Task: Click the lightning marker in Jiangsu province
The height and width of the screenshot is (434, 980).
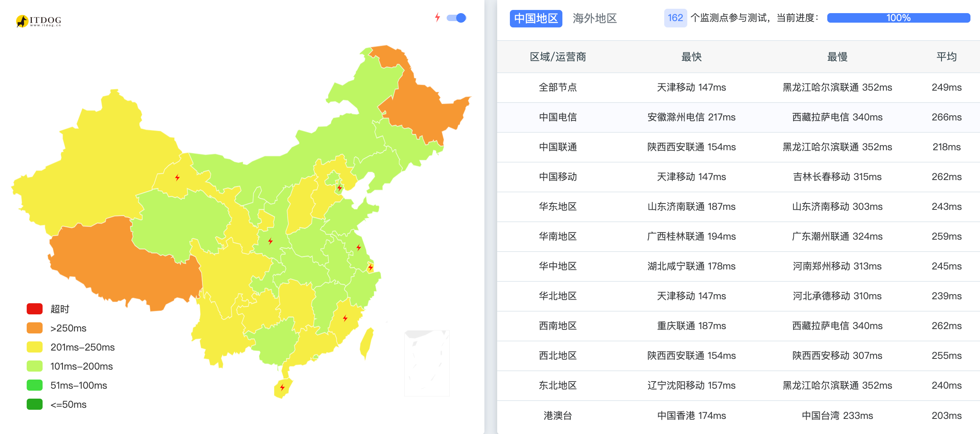Action: 359,248
